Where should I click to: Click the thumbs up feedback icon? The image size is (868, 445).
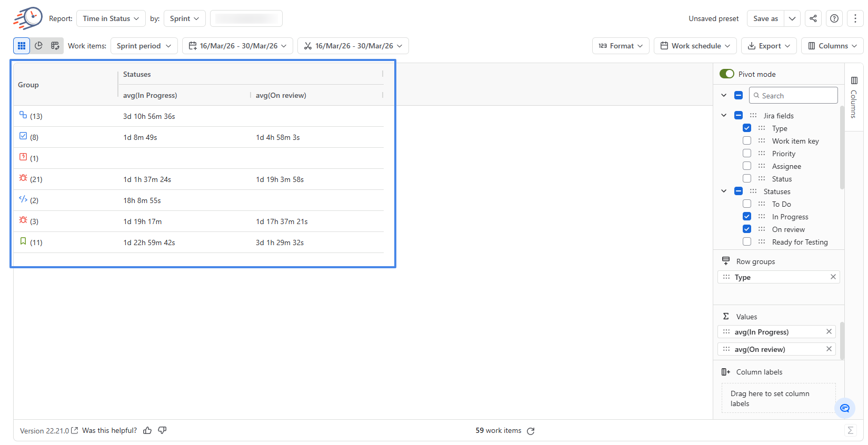(147, 430)
